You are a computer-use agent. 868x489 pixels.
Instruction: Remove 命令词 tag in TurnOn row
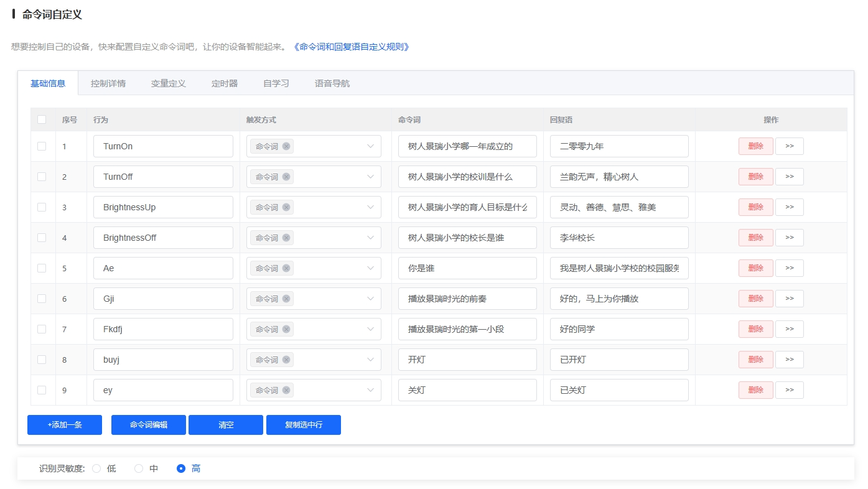click(x=286, y=146)
